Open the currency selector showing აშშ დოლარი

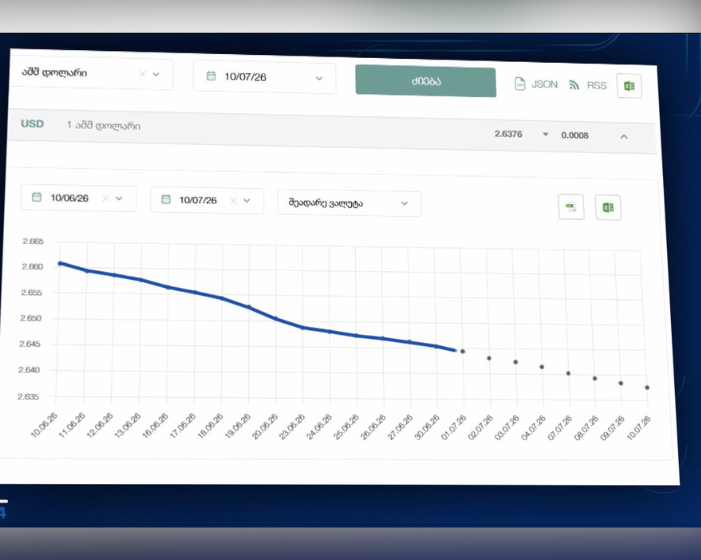(91, 73)
